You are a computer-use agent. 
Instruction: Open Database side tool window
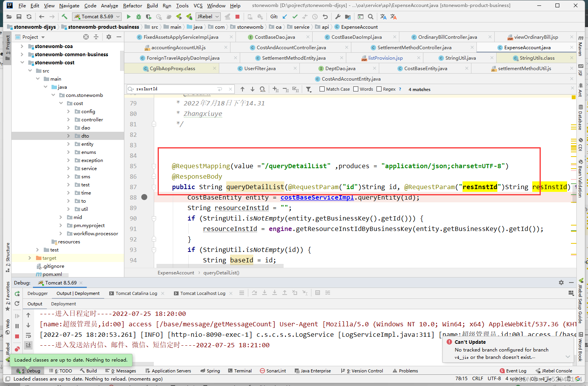tap(580, 117)
